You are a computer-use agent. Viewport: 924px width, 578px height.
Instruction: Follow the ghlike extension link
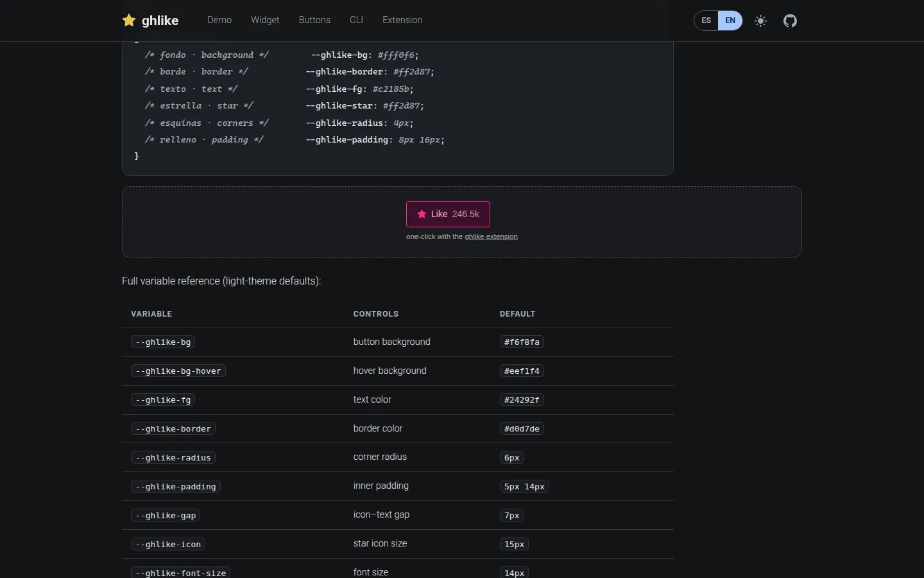491,236
